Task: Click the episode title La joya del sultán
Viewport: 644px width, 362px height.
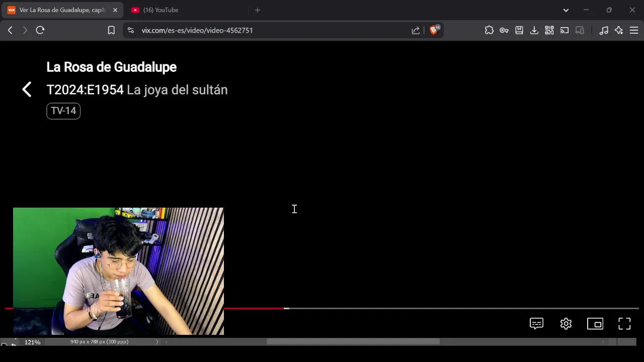Action: [x=177, y=89]
